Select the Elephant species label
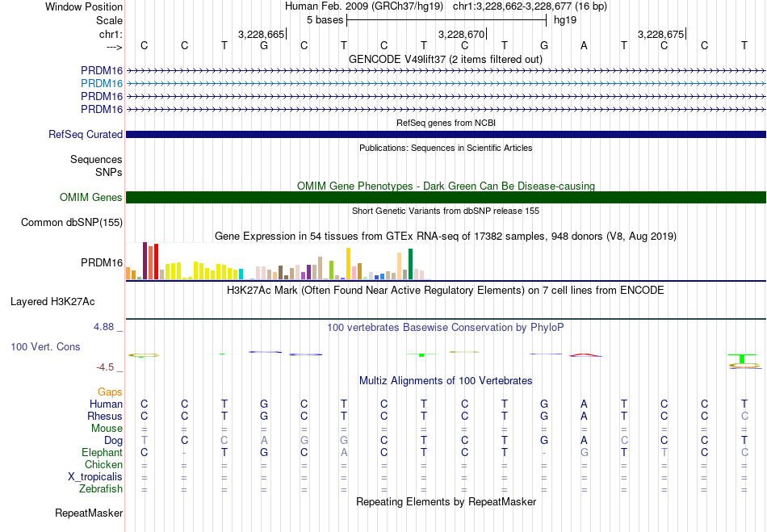Image resolution: width=767 pixels, height=532 pixels. [x=103, y=452]
